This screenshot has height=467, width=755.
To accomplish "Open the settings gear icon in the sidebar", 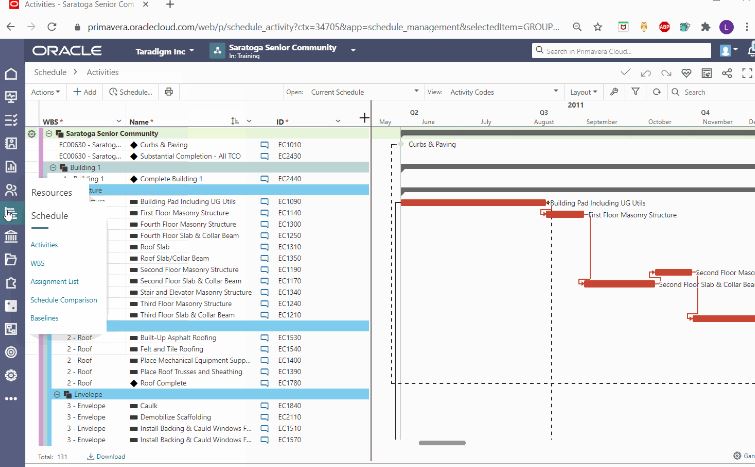I will (11, 375).
